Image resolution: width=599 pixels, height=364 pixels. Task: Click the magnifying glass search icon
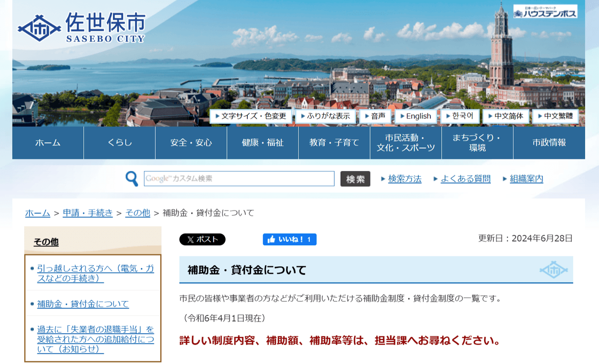point(131,179)
